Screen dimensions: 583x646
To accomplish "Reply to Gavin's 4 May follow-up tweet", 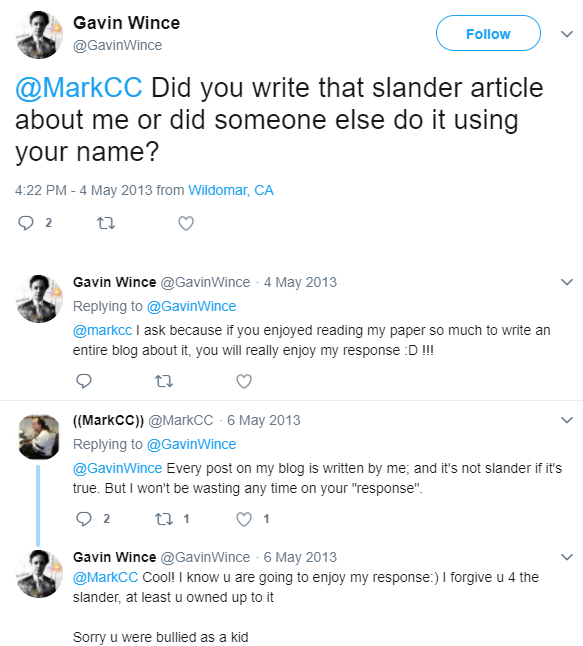I will pos(84,381).
